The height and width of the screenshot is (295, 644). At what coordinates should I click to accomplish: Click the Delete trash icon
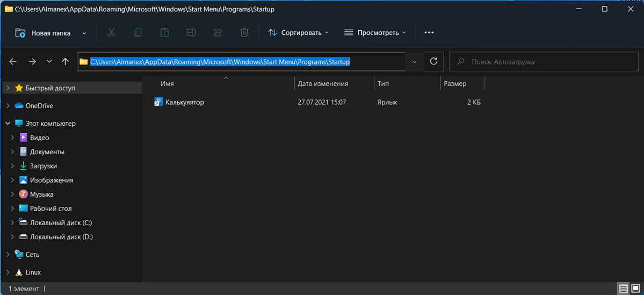tap(244, 33)
